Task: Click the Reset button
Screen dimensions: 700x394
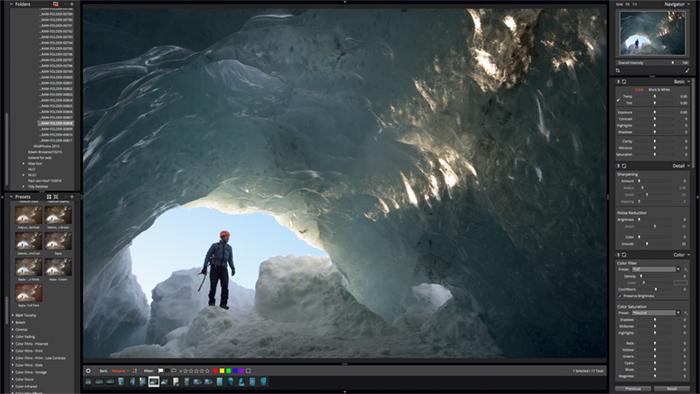Action: [x=672, y=389]
